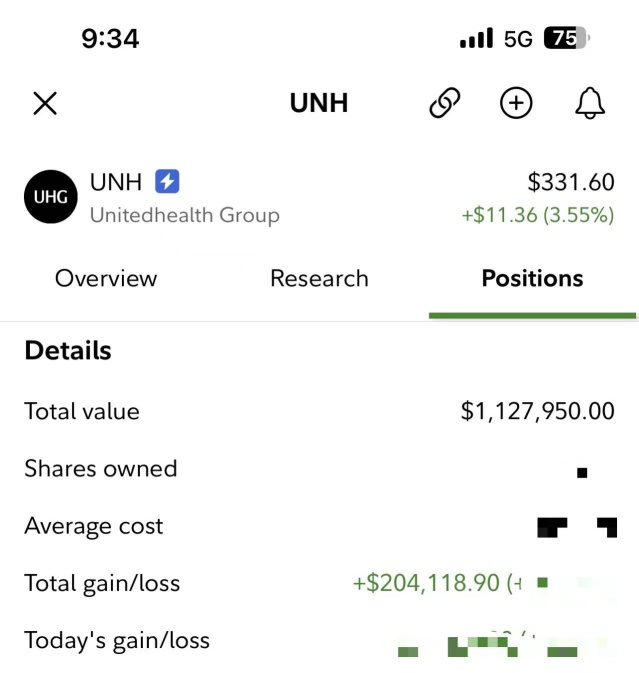Image resolution: width=639 pixels, height=673 pixels.
Task: Tap the blue lightning bolt badge
Action: click(167, 182)
